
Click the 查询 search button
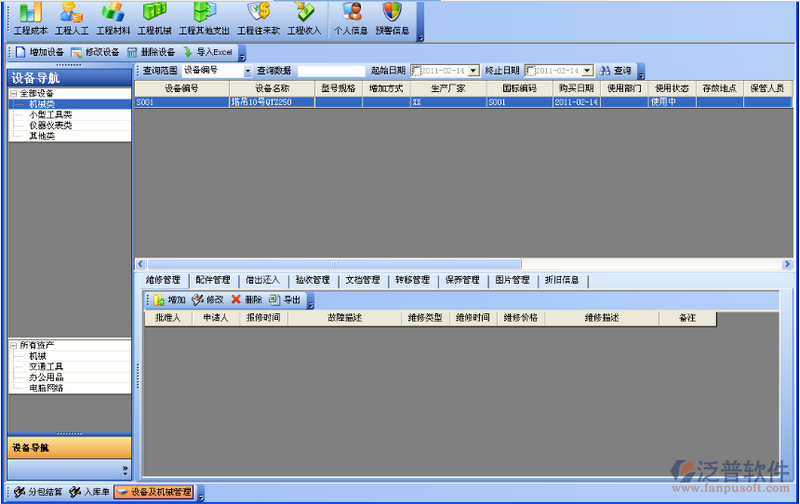pos(615,71)
